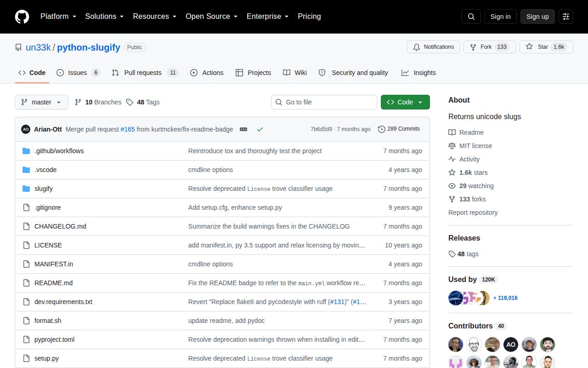
Task: Click the Report repository link
Action: click(473, 213)
